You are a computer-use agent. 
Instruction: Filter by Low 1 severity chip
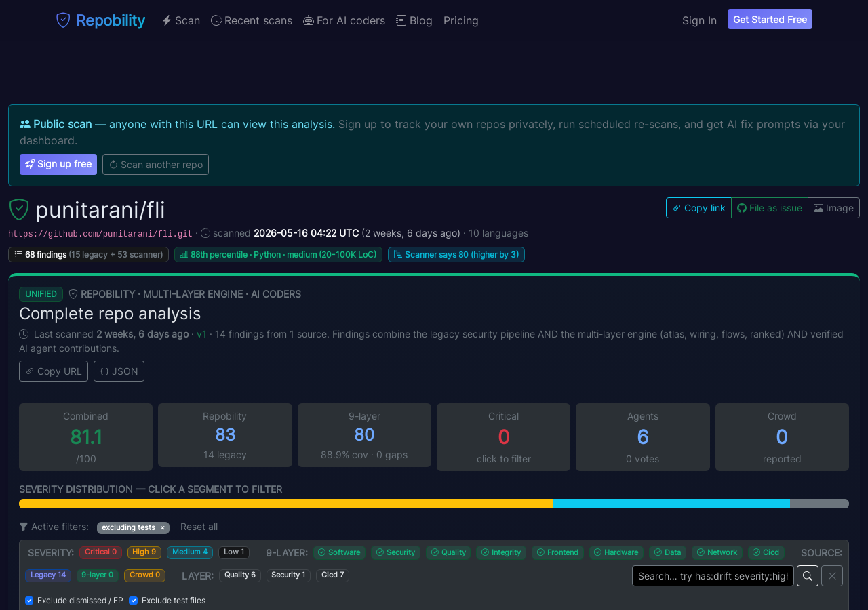click(234, 552)
